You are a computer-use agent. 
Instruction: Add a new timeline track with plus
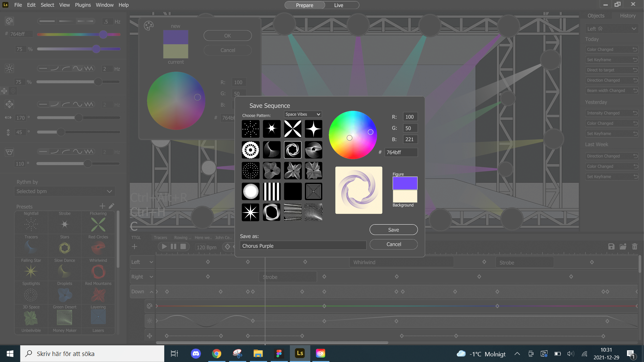tap(135, 247)
